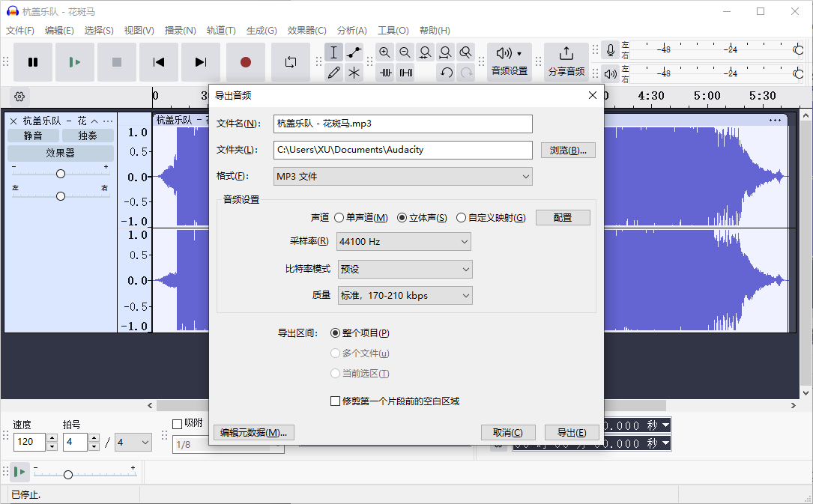Click Skip to End button
The width and height of the screenshot is (813, 504).
(x=201, y=62)
